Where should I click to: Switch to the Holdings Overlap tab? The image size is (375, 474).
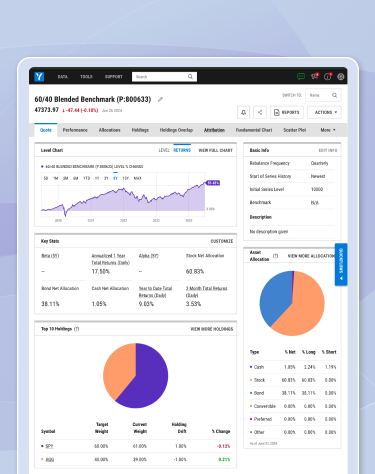(176, 130)
